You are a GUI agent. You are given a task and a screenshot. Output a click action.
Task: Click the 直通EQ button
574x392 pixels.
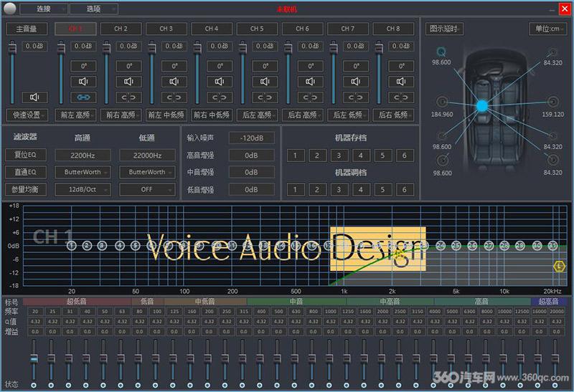point(26,172)
